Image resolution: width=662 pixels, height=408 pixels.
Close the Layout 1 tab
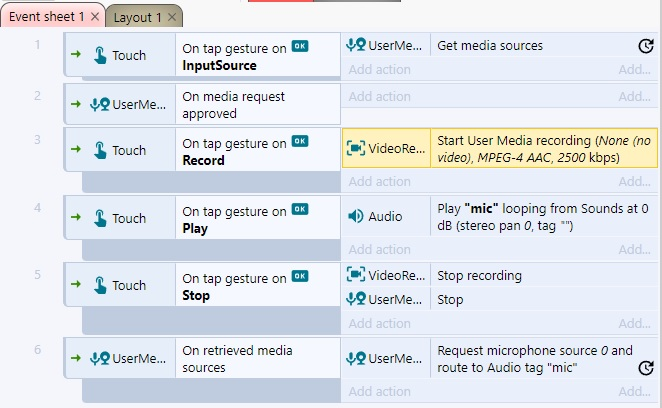172,17
